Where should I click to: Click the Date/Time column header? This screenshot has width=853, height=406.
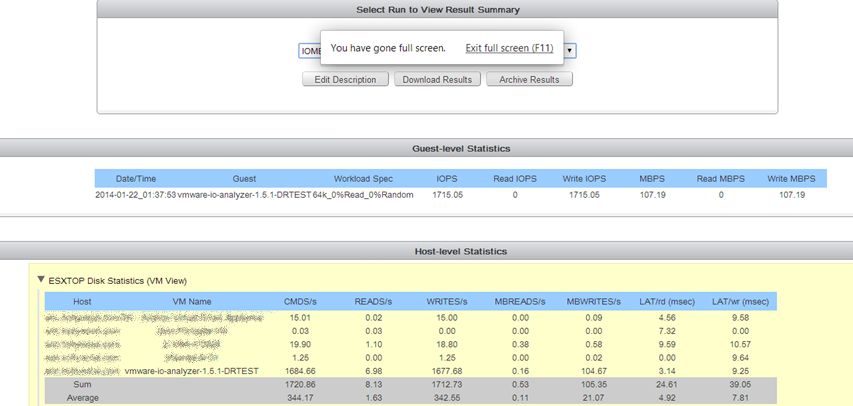[x=136, y=179]
